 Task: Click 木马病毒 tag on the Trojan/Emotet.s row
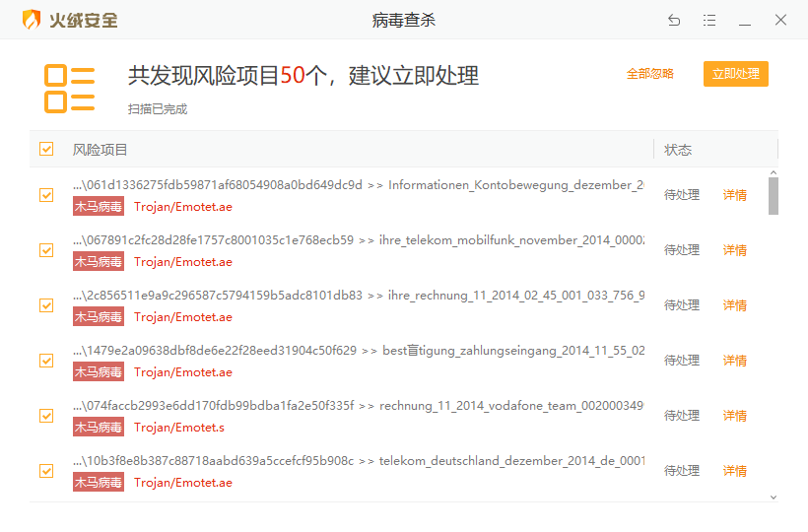pyautogui.click(x=99, y=428)
